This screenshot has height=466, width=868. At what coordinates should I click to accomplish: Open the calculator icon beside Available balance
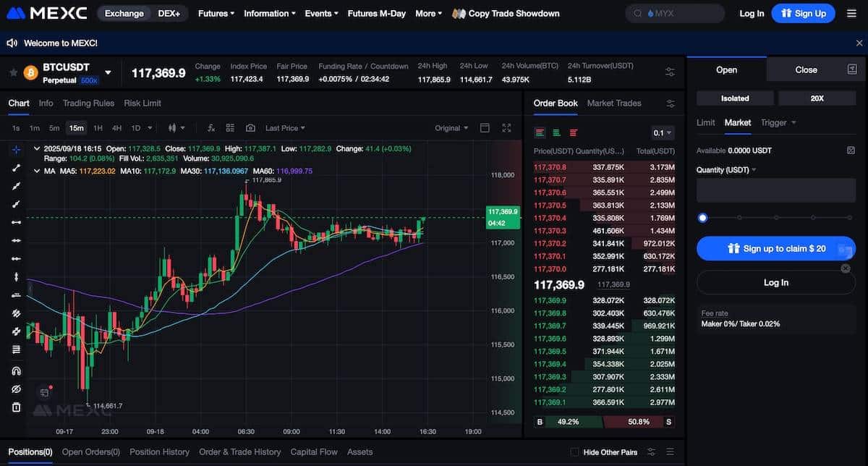coord(851,151)
